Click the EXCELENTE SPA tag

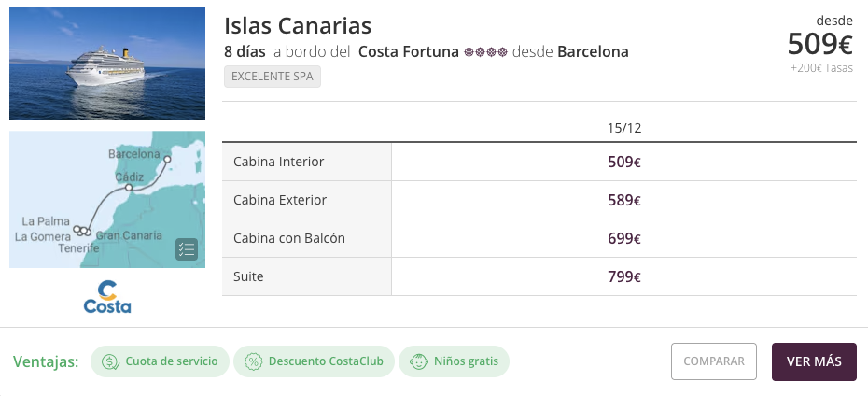pyautogui.click(x=273, y=77)
